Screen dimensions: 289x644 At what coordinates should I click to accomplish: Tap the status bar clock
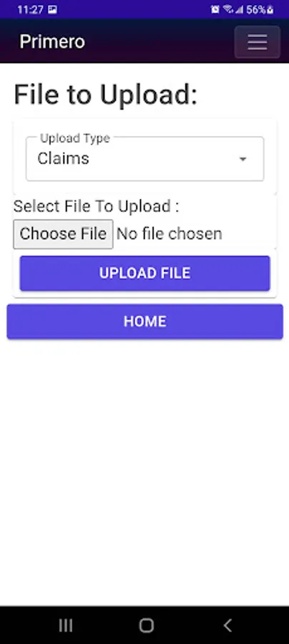[x=30, y=9]
